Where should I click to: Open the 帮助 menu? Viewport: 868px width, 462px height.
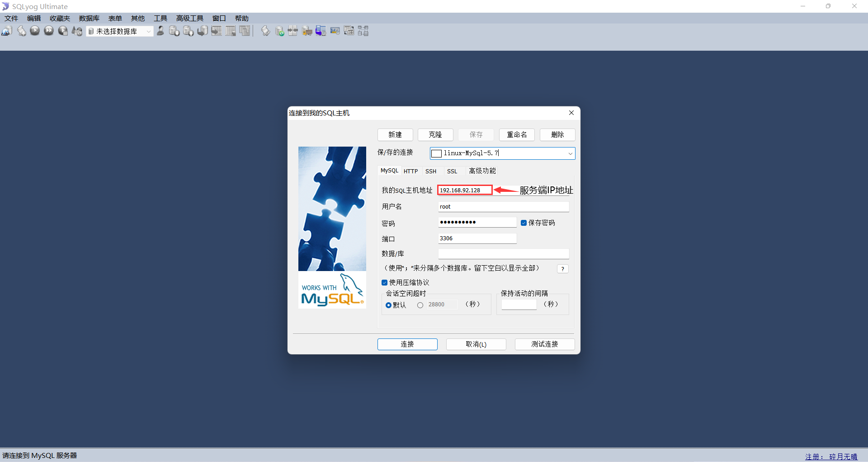[x=242, y=18]
